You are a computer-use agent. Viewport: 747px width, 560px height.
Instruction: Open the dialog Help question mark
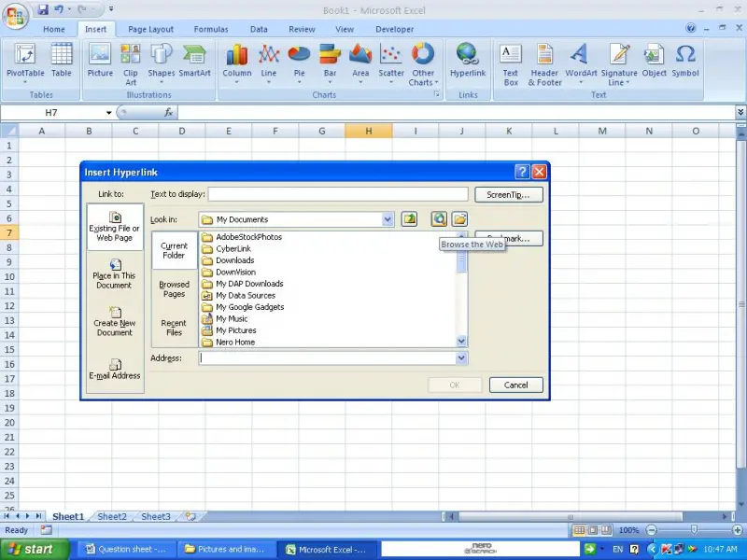click(522, 172)
